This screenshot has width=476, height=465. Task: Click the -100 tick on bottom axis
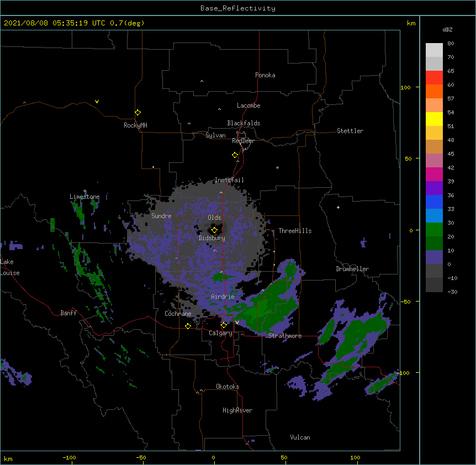pyautogui.click(x=69, y=457)
